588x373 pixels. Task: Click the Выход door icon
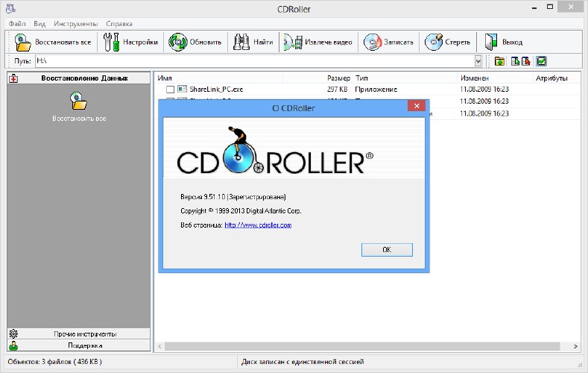coord(491,42)
